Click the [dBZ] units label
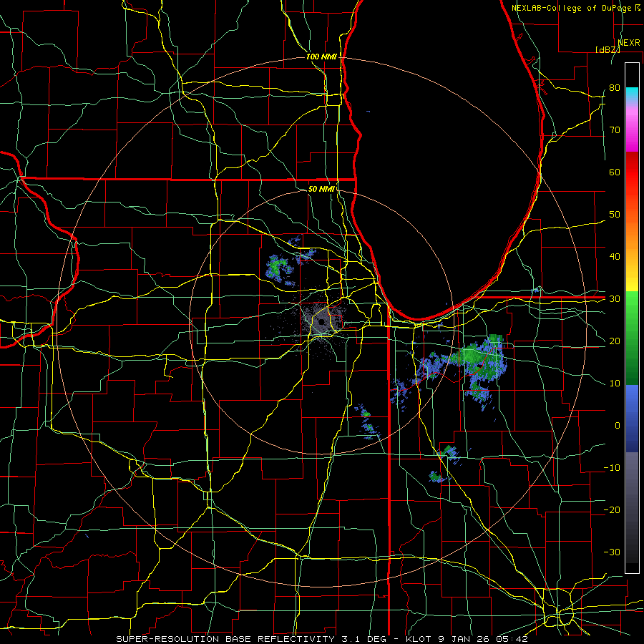Screen dimensions: 644x644 (608, 49)
